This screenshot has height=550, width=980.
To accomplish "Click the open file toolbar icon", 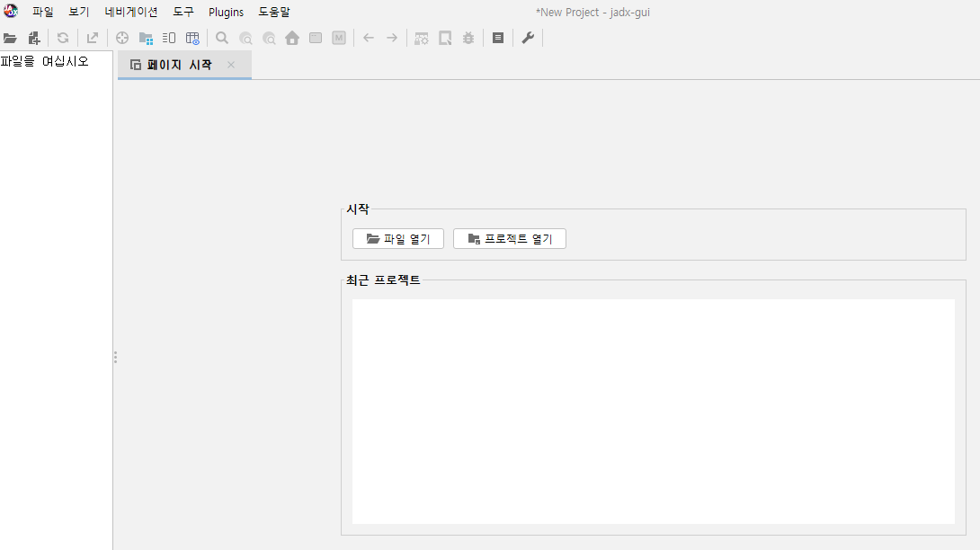I will (x=10, y=38).
